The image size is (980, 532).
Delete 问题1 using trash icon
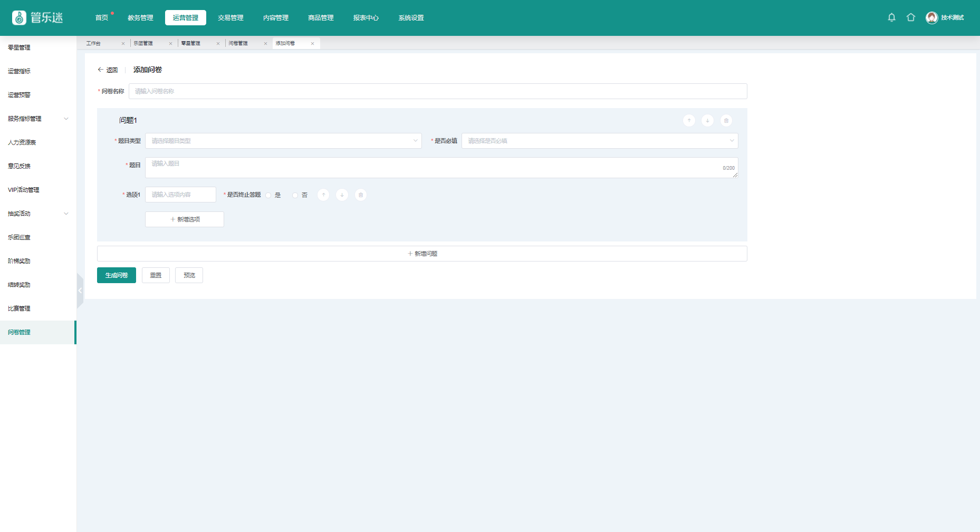coord(726,121)
